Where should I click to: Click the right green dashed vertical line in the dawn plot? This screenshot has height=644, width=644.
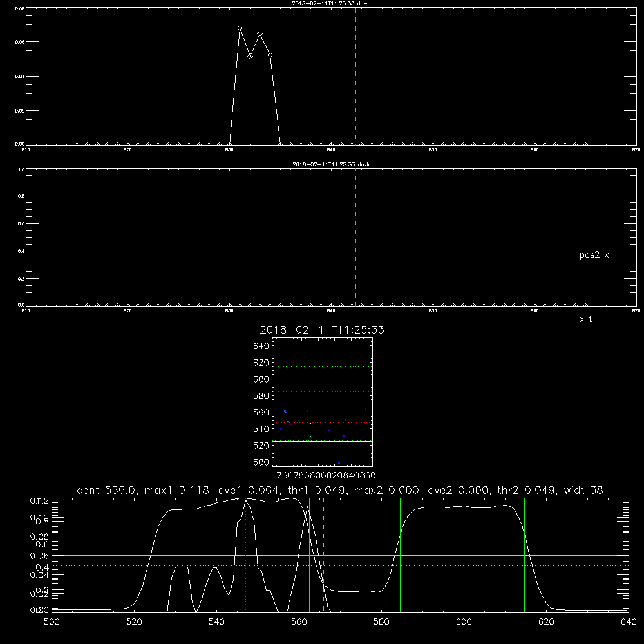[355, 76]
